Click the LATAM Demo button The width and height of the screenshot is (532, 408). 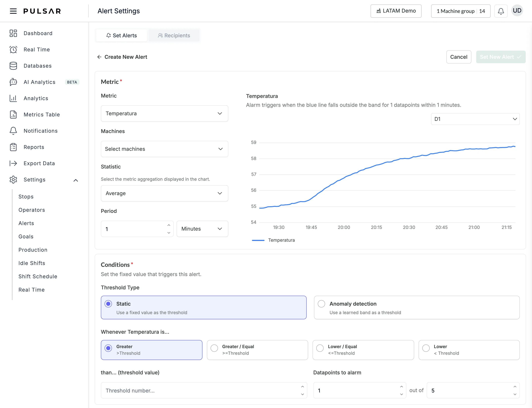(396, 11)
